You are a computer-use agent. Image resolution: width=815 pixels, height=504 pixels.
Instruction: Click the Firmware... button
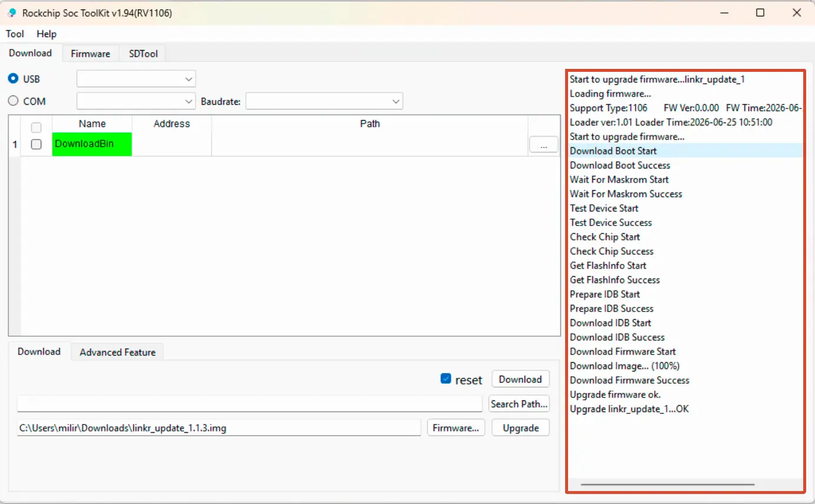456,428
